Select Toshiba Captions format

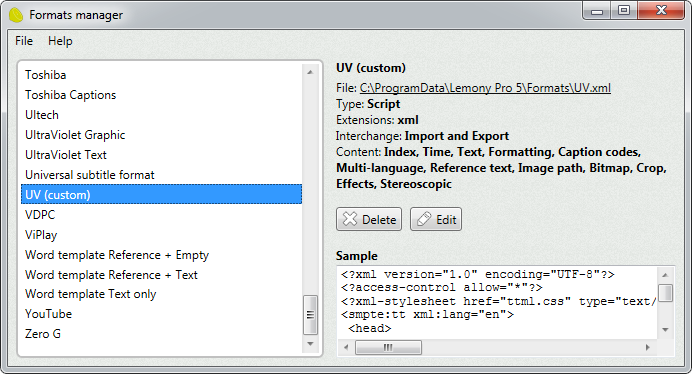pos(162,94)
